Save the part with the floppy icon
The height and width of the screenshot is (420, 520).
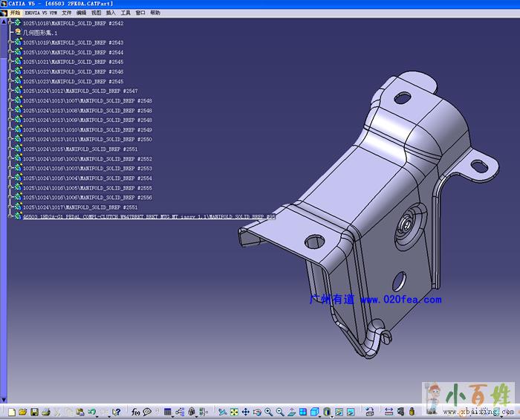[34, 412]
